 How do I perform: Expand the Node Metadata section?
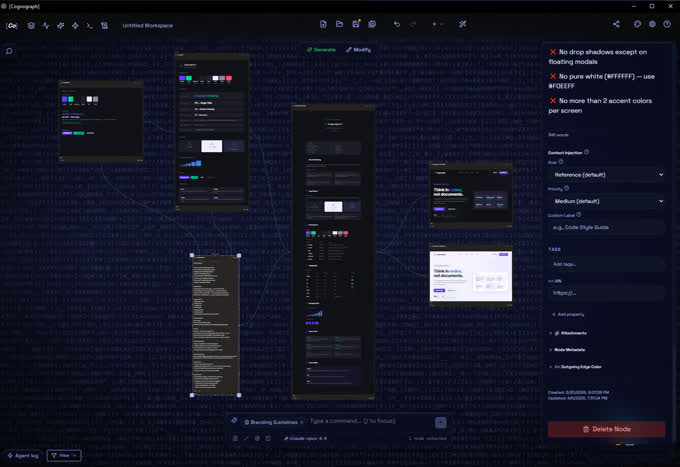click(567, 349)
